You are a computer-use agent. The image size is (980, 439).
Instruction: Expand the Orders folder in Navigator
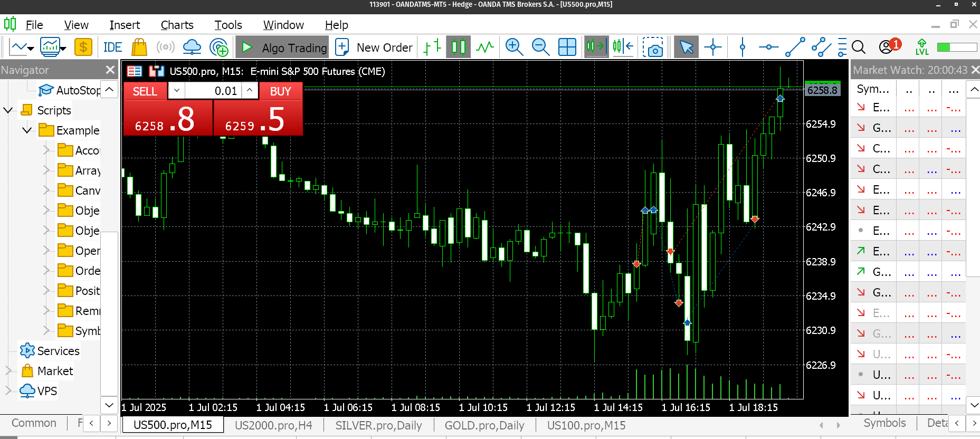pos(46,271)
